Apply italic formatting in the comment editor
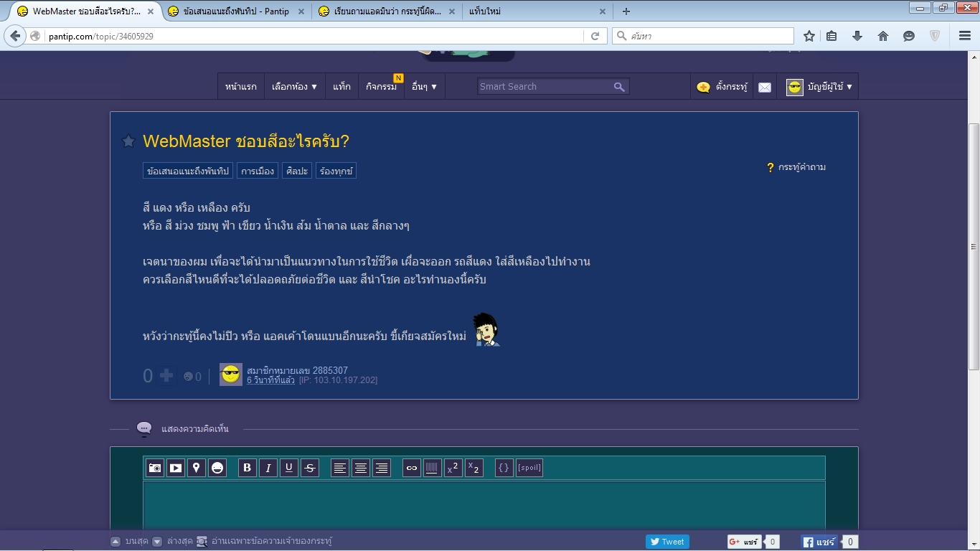 [268, 468]
